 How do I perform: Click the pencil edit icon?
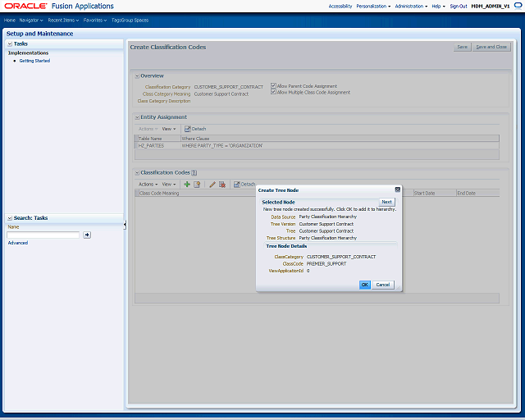coord(212,185)
